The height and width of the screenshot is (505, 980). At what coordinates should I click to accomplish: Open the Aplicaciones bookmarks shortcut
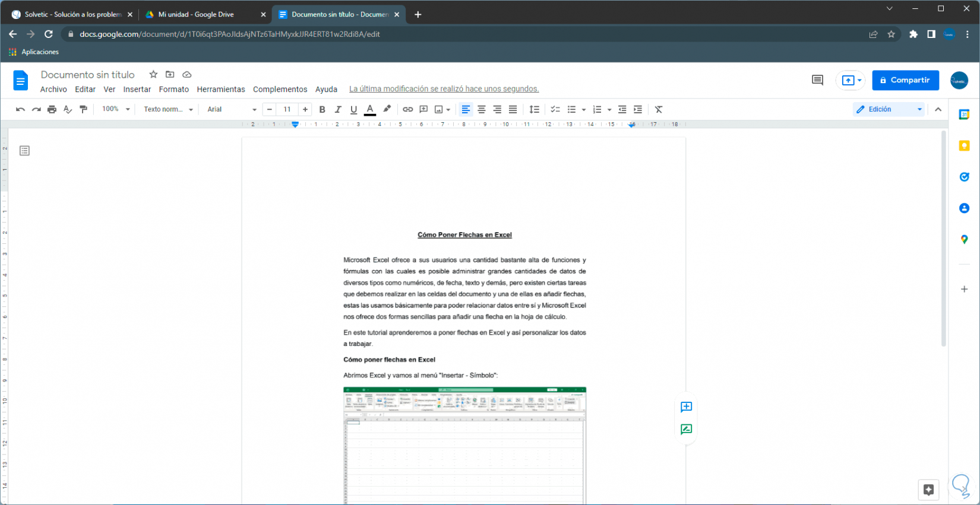point(34,52)
